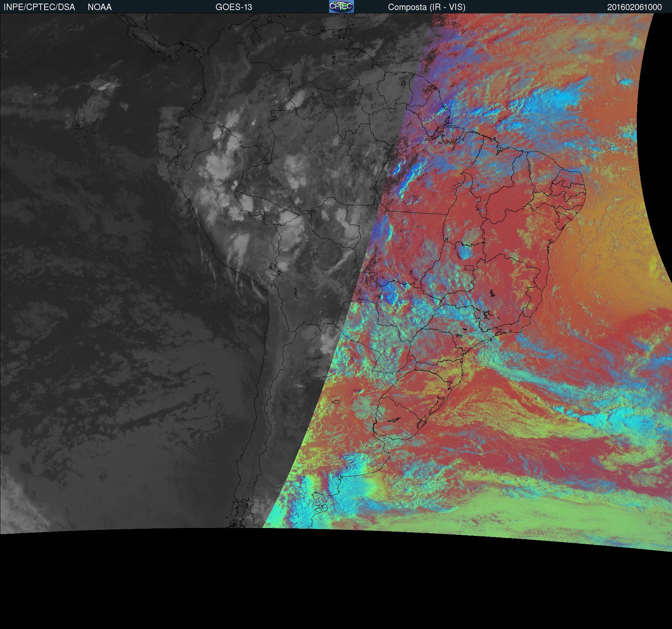The height and width of the screenshot is (629, 672).
Task: Click the bright cyan cloud over central Brazil
Action: 464,251
